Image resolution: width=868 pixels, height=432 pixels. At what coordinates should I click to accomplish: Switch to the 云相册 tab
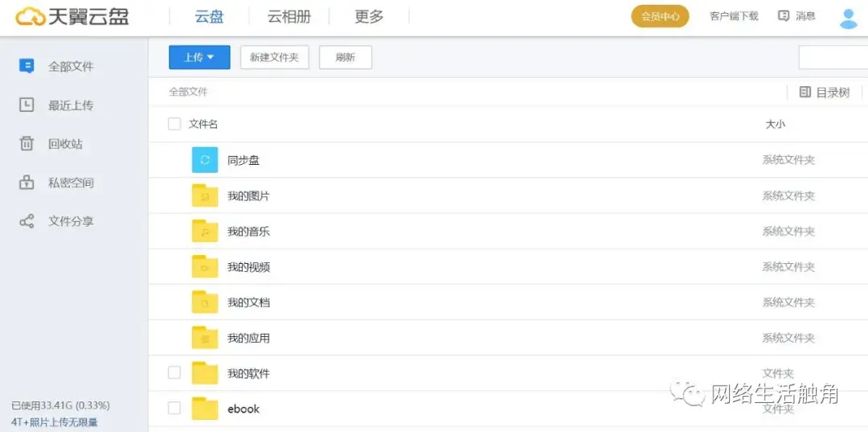pos(289,17)
